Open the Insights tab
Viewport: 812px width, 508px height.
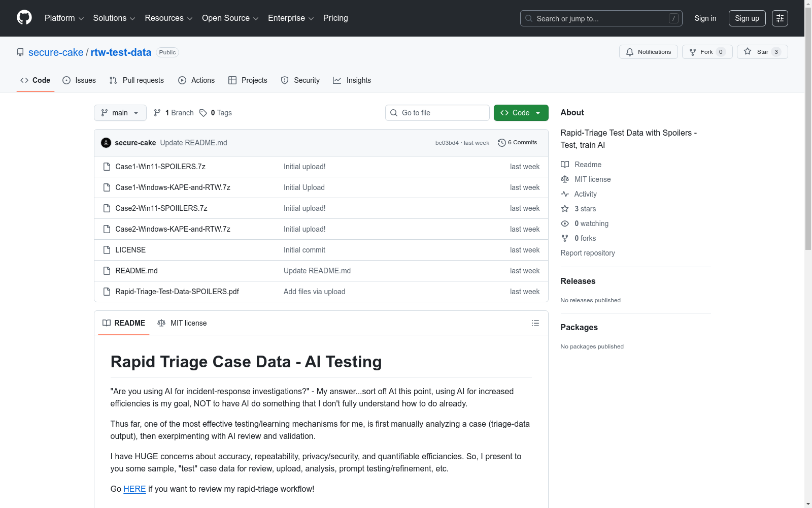tap(352, 80)
